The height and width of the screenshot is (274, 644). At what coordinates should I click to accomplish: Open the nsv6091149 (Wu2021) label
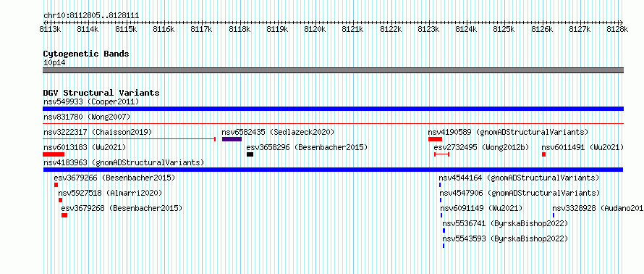click(x=481, y=208)
